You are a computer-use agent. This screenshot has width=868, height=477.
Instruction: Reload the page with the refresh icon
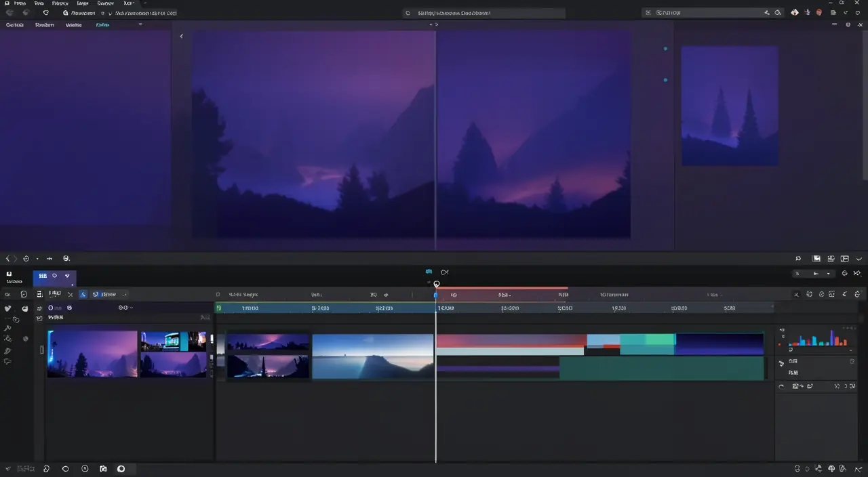point(45,13)
